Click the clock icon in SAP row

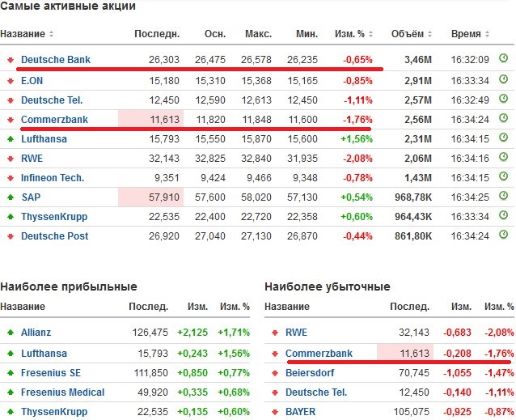[503, 197]
